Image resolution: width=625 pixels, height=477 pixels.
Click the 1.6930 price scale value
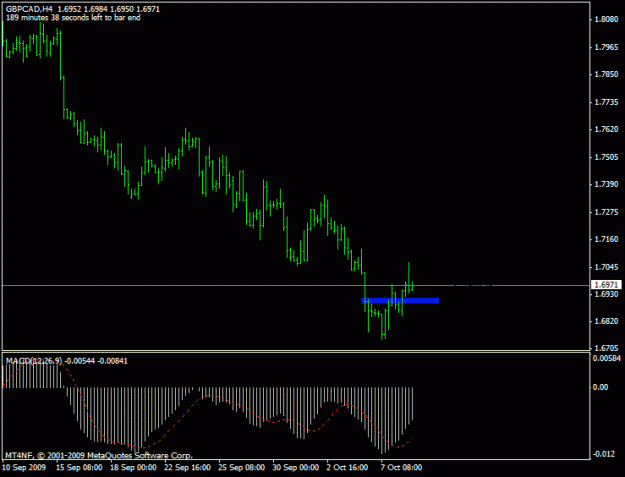pos(606,294)
